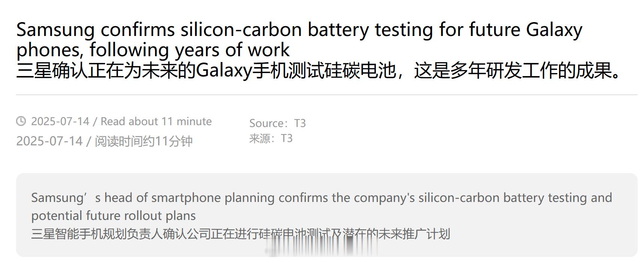Click 'phones, following years of work' headline line

coord(153,50)
